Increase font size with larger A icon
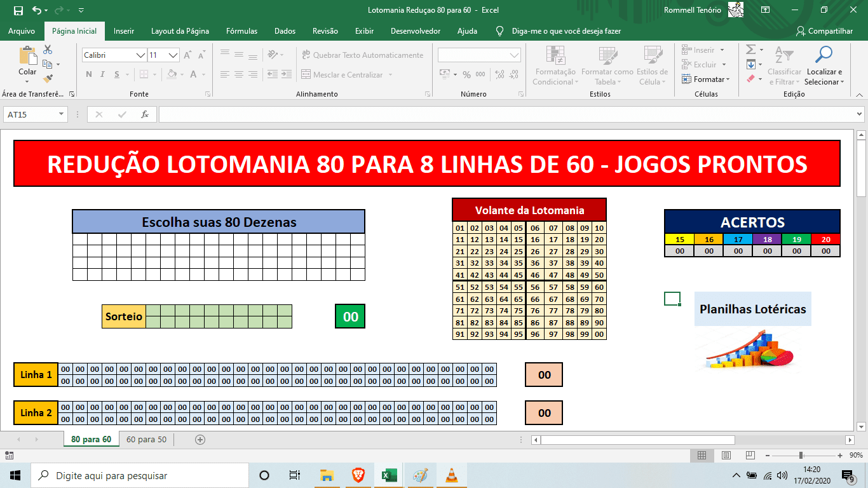The image size is (868, 488). coord(187,55)
